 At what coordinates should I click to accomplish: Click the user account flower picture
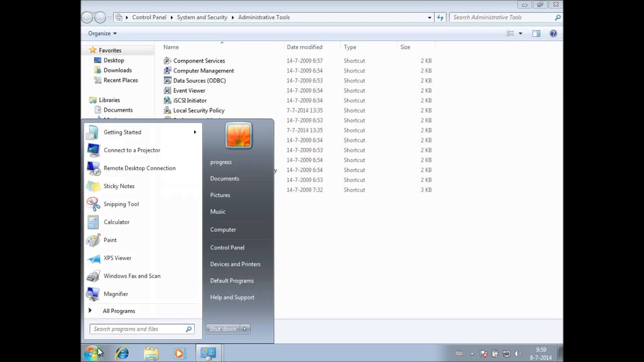(238, 135)
